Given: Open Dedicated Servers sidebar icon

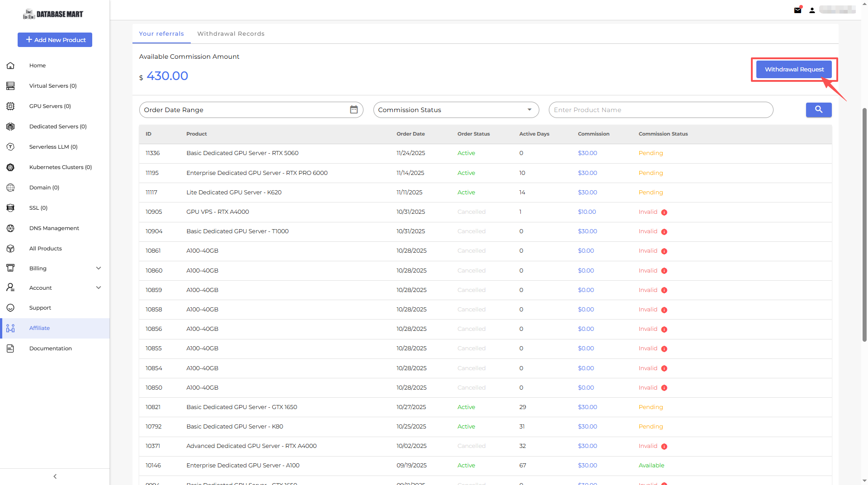Looking at the screenshot, I should tap(10, 127).
